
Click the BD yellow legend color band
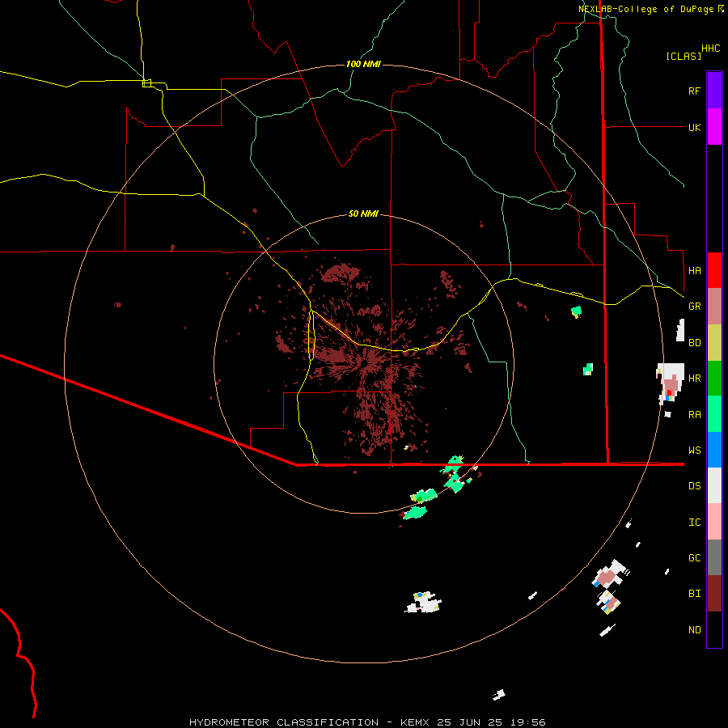tap(714, 343)
